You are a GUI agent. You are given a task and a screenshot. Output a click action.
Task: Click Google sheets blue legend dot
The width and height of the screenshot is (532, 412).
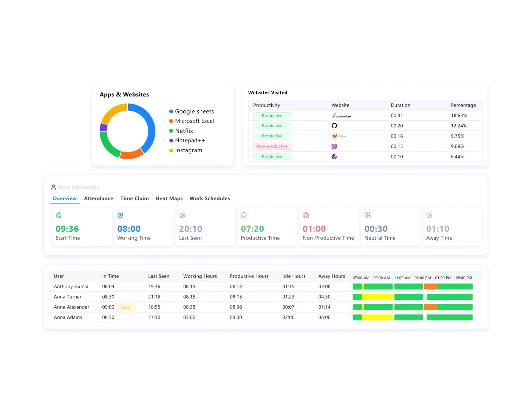[x=171, y=112]
